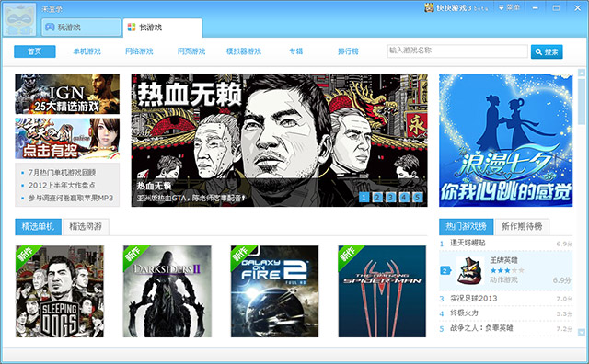The height and width of the screenshot is (364, 589).
Task: Switch to the 精选网游 tab
Action: pyautogui.click(x=86, y=227)
